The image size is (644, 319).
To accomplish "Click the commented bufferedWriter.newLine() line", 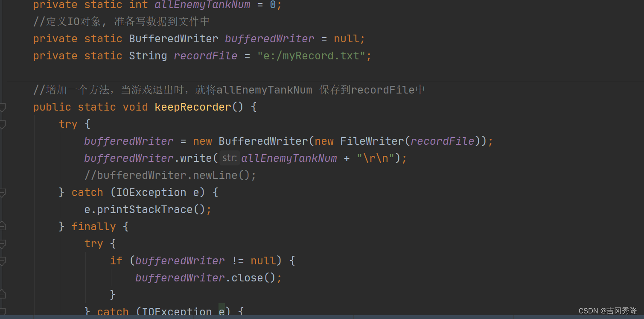I will point(170,175).
